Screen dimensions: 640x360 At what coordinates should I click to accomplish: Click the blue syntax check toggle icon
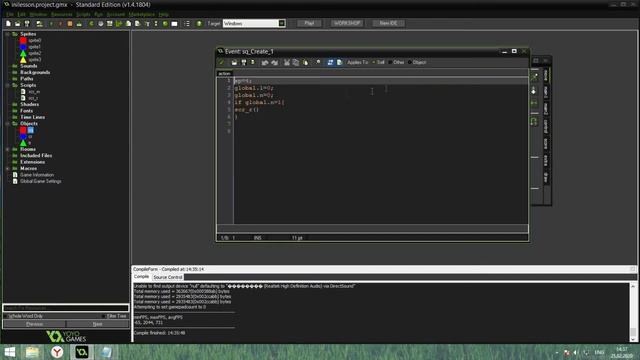[330, 62]
